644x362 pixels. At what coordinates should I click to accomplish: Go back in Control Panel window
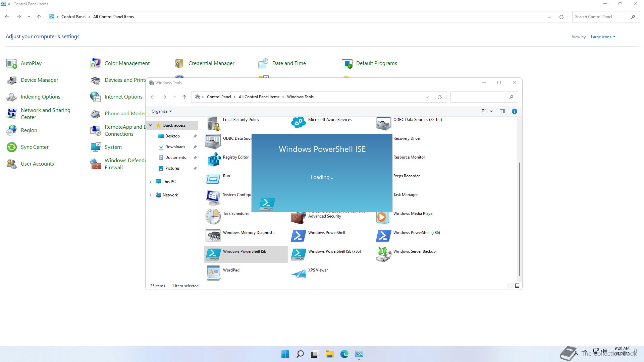click(x=7, y=17)
